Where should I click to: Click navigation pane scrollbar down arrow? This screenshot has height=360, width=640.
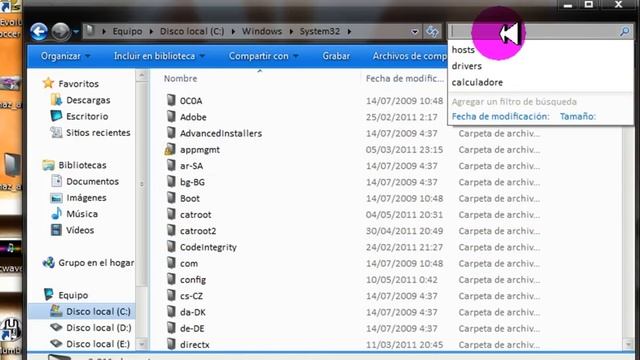(142, 345)
